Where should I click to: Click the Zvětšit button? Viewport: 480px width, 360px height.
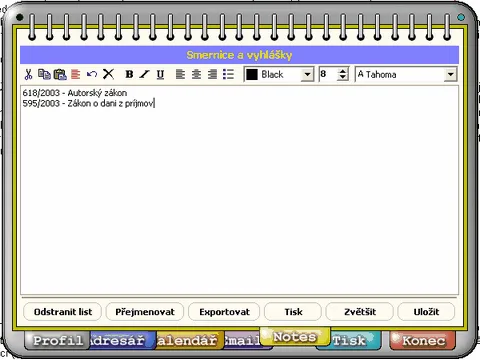pyautogui.click(x=360, y=312)
